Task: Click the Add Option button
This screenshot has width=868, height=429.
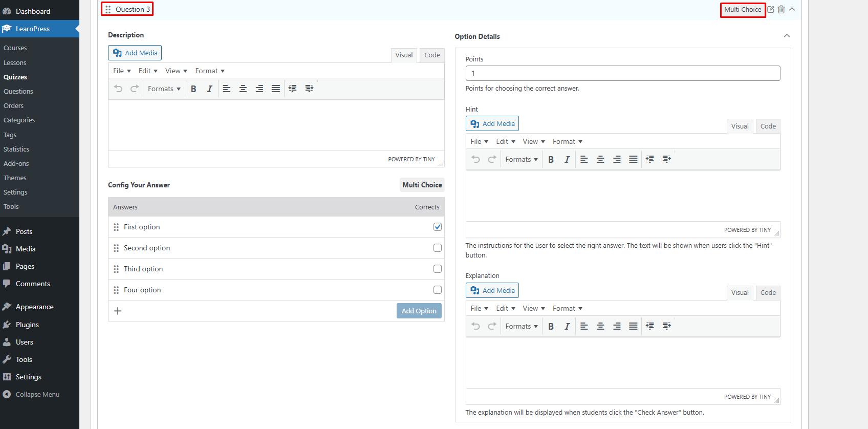Action: pos(419,311)
